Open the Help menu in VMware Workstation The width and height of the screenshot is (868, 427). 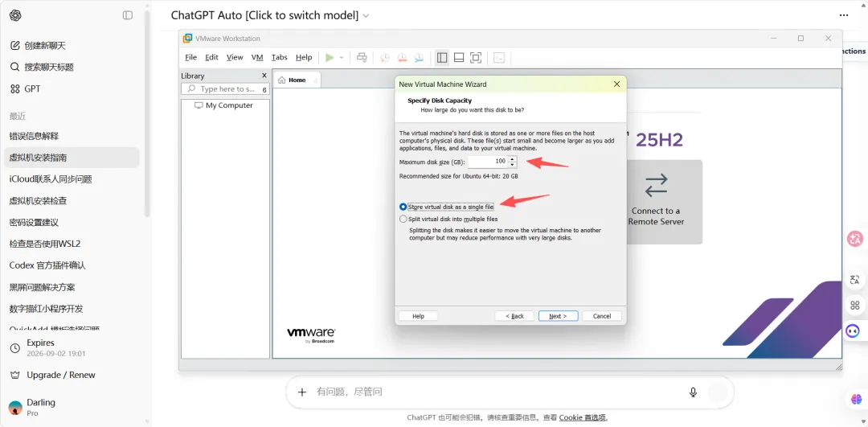[304, 57]
